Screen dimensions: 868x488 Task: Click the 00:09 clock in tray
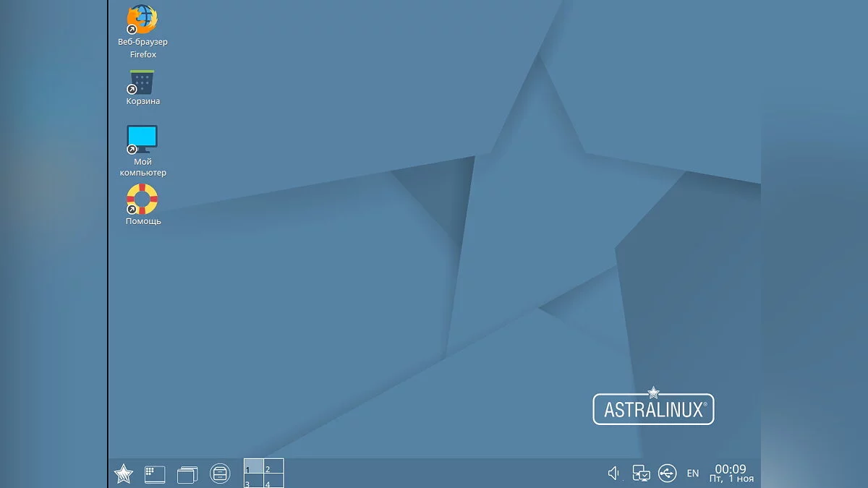pyautogui.click(x=731, y=469)
